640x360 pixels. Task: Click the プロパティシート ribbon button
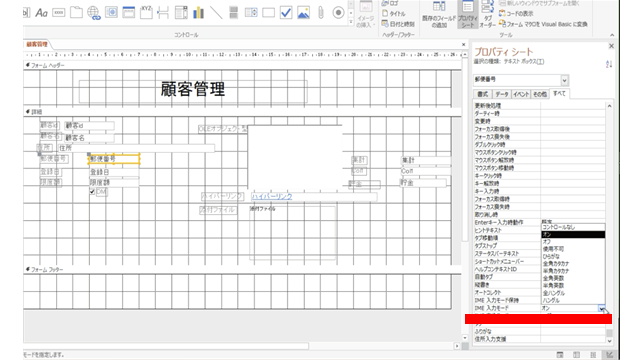pos(467,14)
